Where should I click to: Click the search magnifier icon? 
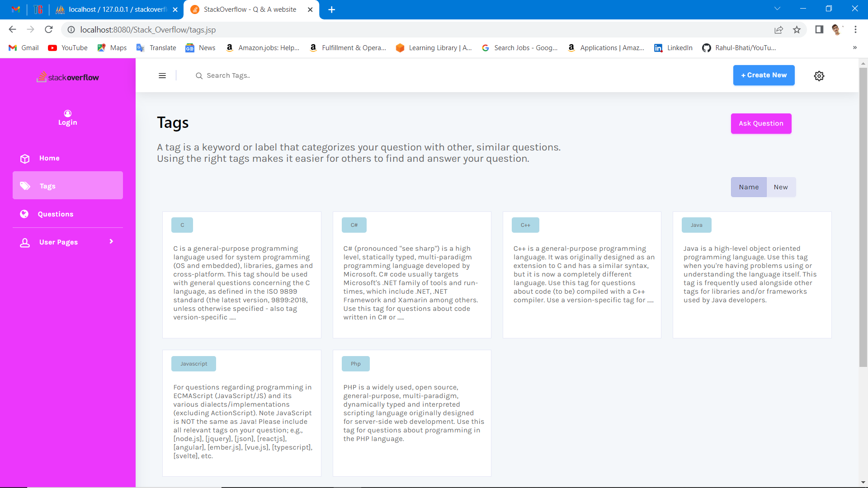199,76
